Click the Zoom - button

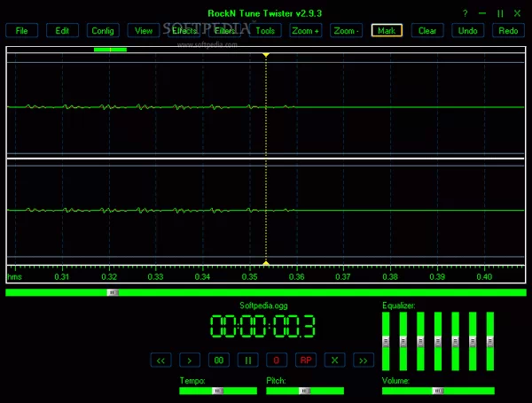tap(347, 30)
